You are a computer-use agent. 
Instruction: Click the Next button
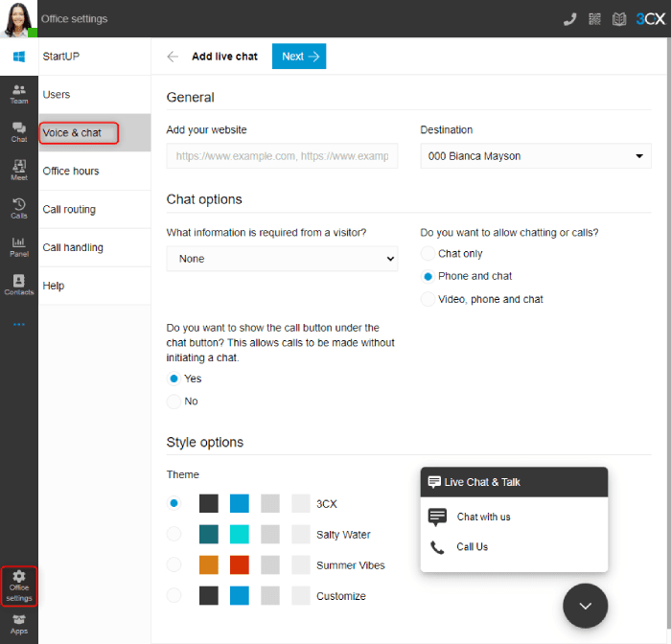click(x=298, y=57)
